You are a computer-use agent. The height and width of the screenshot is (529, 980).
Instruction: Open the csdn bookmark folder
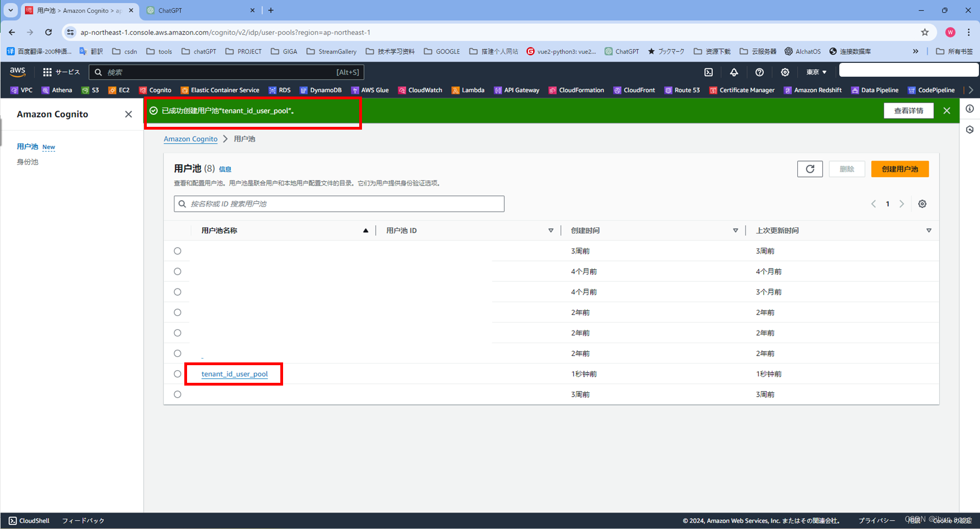click(x=125, y=51)
